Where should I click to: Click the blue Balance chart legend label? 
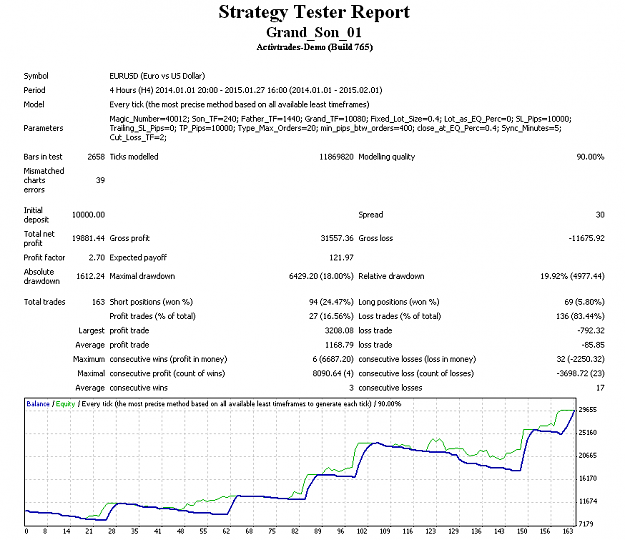pos(38,404)
